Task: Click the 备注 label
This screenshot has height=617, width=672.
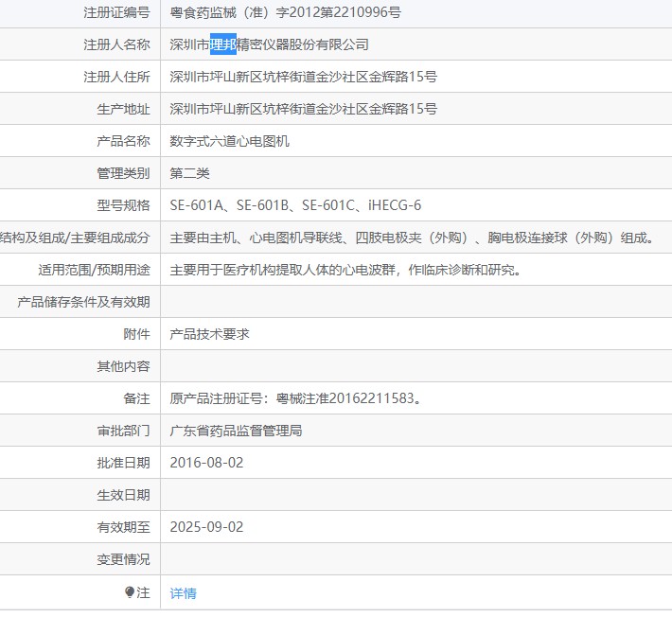Action: pos(136,398)
